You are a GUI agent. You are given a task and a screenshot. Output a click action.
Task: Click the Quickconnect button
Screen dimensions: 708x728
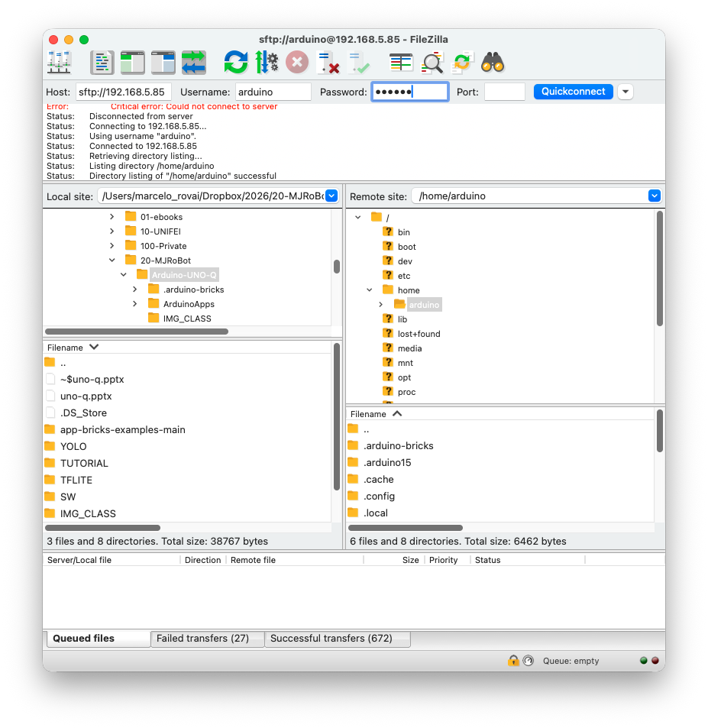[574, 92]
